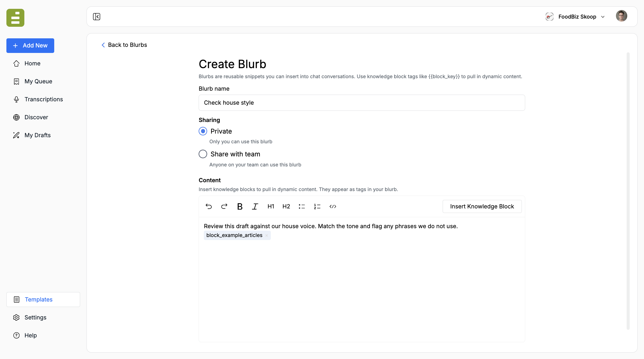Open Home from the sidebar
The height and width of the screenshot is (359, 644).
click(x=43, y=63)
